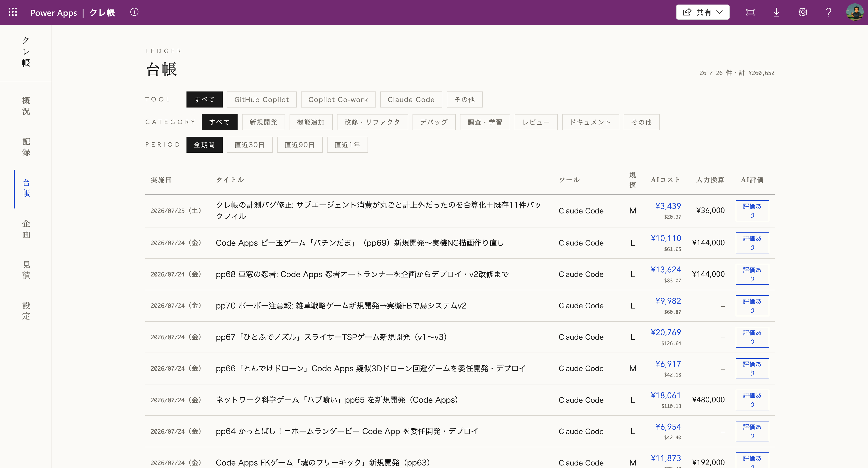Open 評価あり for pp66 とんでけドローン row
The image size is (868, 468).
coord(752,368)
